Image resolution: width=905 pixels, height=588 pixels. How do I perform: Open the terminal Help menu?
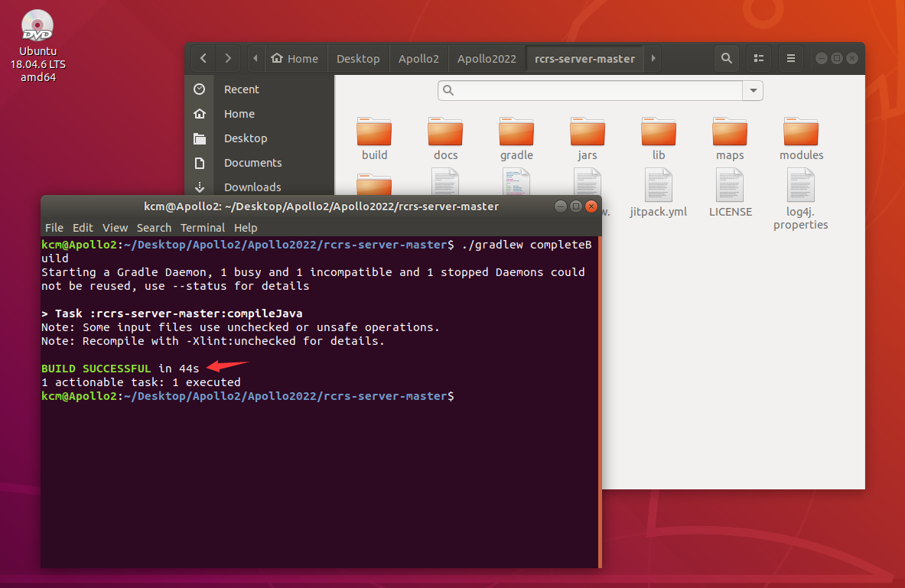246,228
